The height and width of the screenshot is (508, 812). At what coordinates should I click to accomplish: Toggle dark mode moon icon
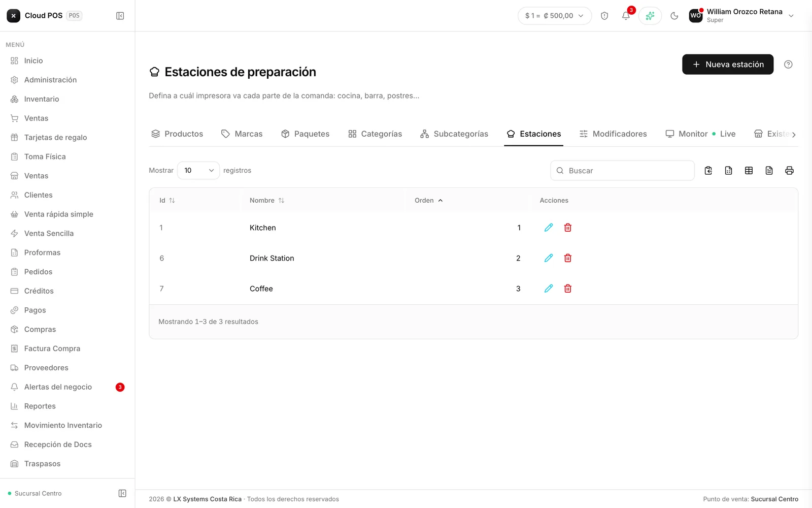[674, 16]
